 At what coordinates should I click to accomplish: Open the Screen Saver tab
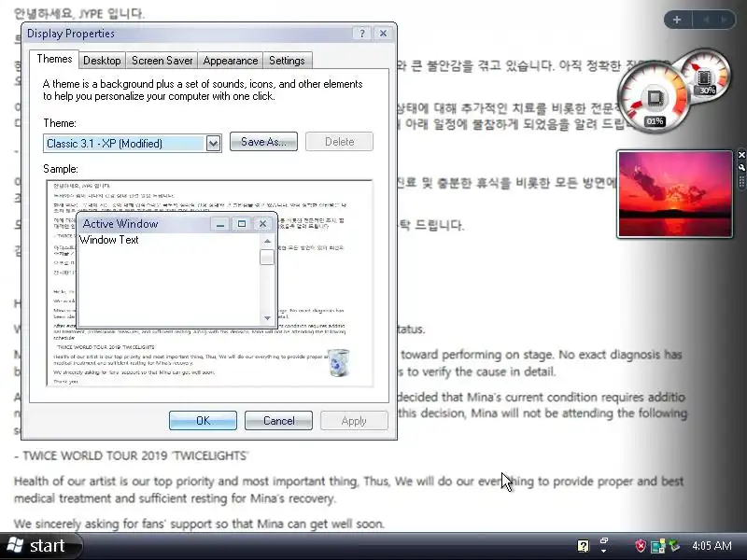pos(162,61)
